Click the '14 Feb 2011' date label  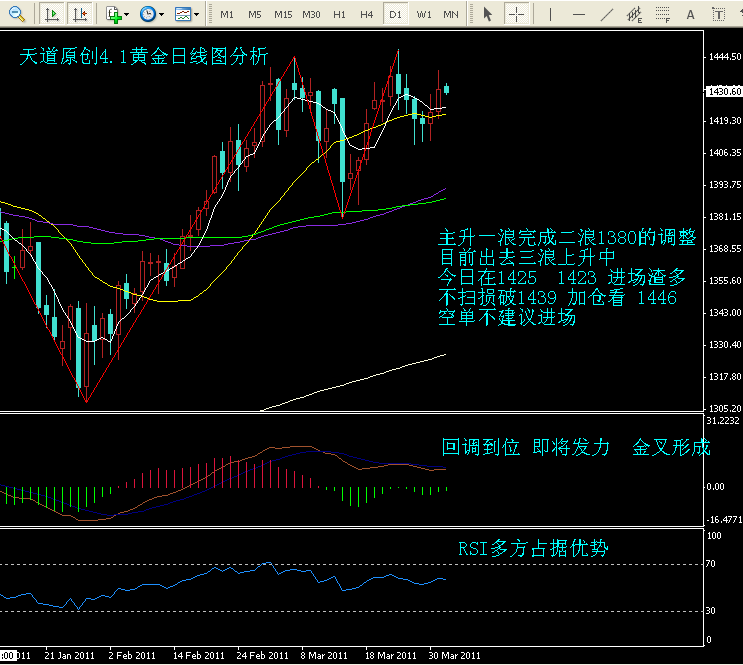pyautogui.click(x=199, y=656)
